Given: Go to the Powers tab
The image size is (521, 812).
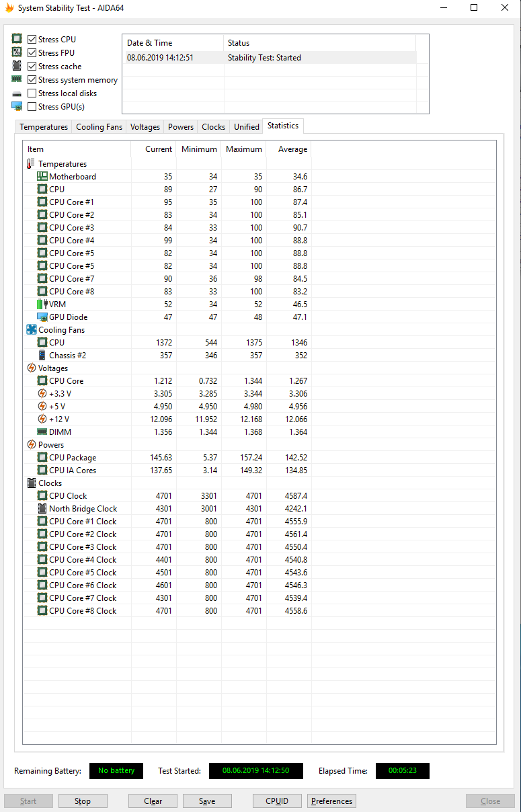Looking at the screenshot, I should click(x=181, y=127).
